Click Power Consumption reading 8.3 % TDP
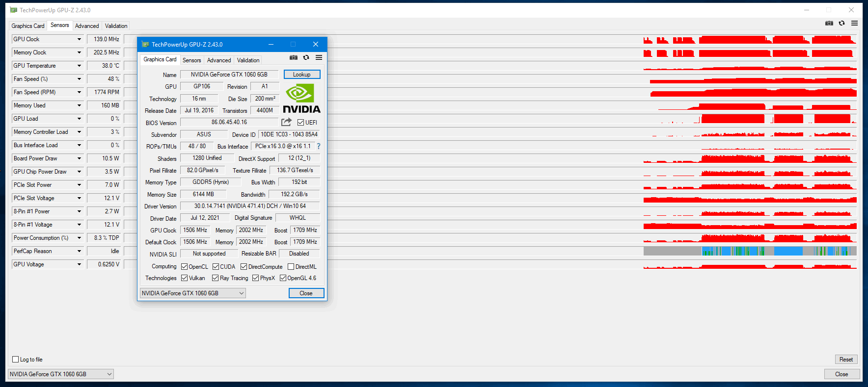Image resolution: width=868 pixels, height=387 pixels. click(104, 238)
